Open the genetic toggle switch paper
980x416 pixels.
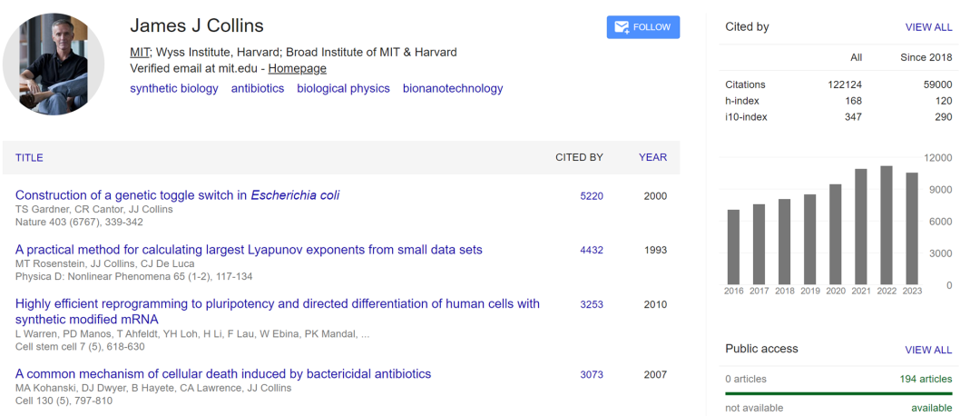point(177,195)
